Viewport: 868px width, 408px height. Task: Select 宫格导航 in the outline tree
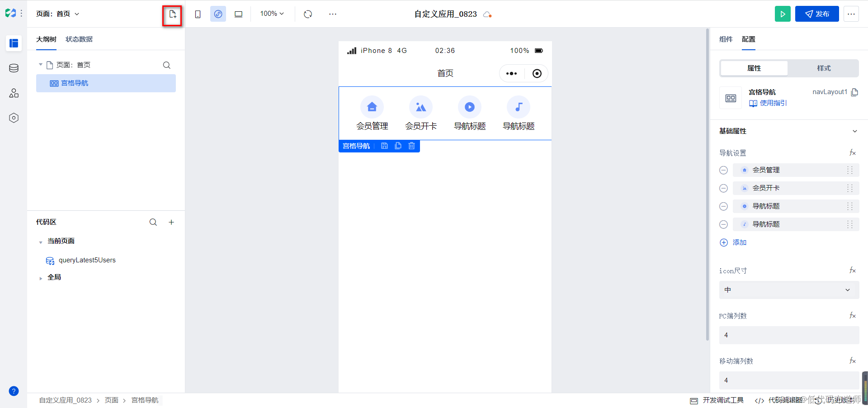point(106,83)
